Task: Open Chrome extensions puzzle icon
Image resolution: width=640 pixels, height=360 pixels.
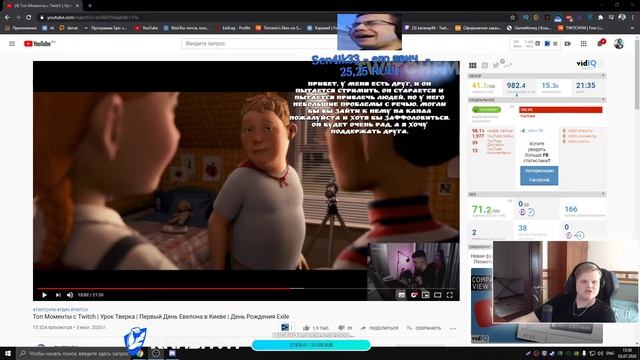Action: pos(600,18)
